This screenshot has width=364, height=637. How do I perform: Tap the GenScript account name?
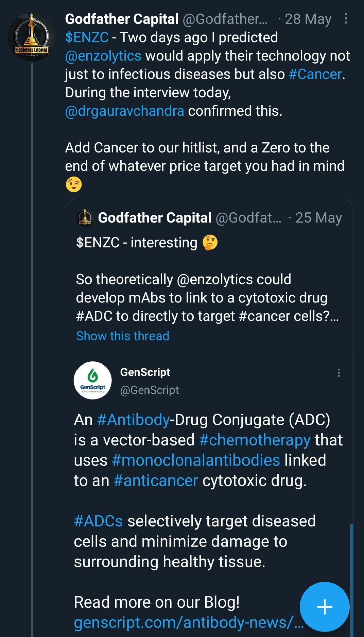(x=145, y=372)
